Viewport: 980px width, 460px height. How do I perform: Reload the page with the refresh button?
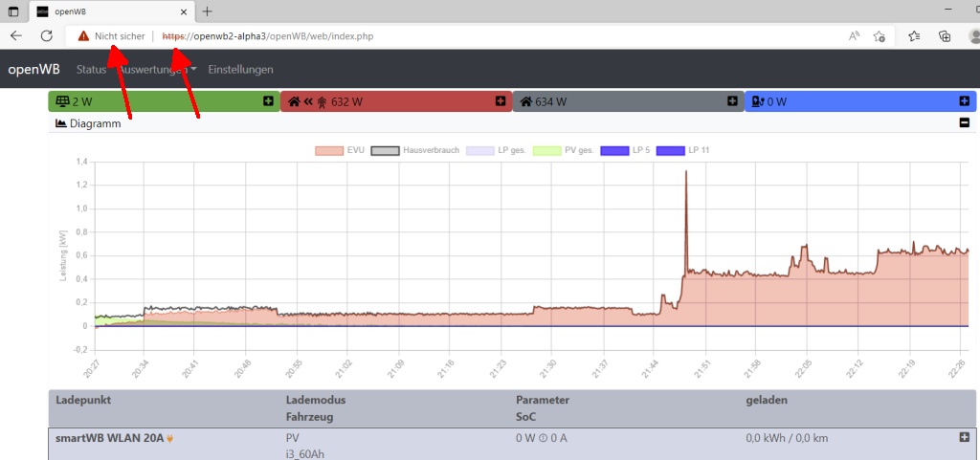(46, 36)
